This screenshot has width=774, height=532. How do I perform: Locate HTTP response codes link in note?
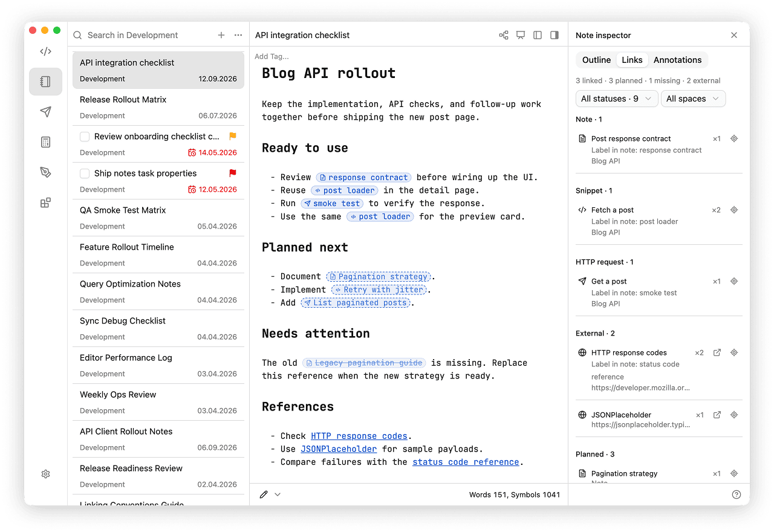[734, 352]
